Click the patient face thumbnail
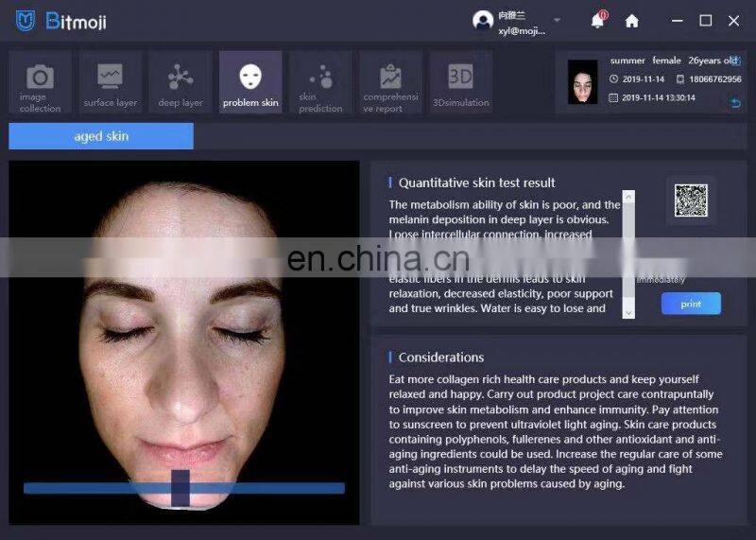 click(582, 82)
